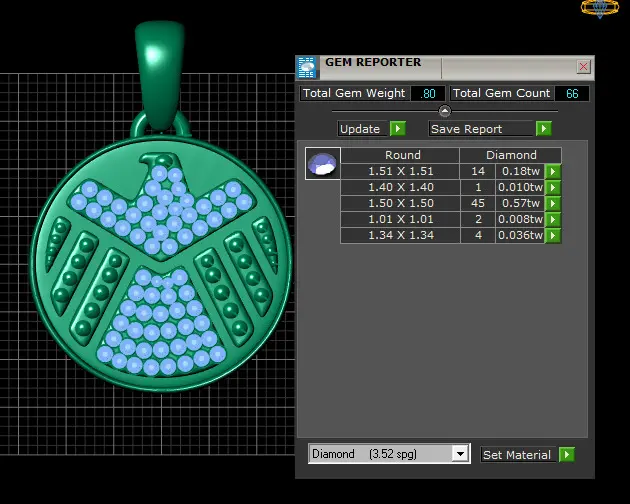Click the GEM REPORTER title text
Screen dimensions: 630x504
point(373,62)
